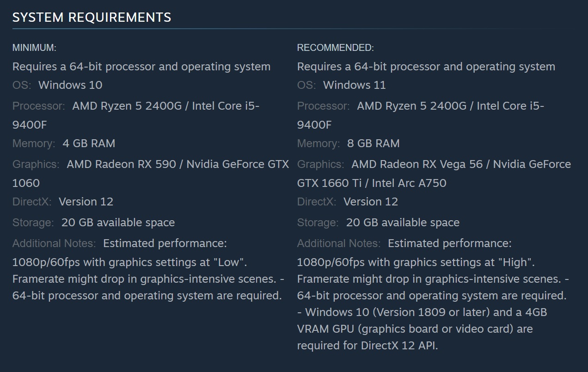Click AMD Radeon RX 590 graphics text
588x372 pixels.
[122, 164]
